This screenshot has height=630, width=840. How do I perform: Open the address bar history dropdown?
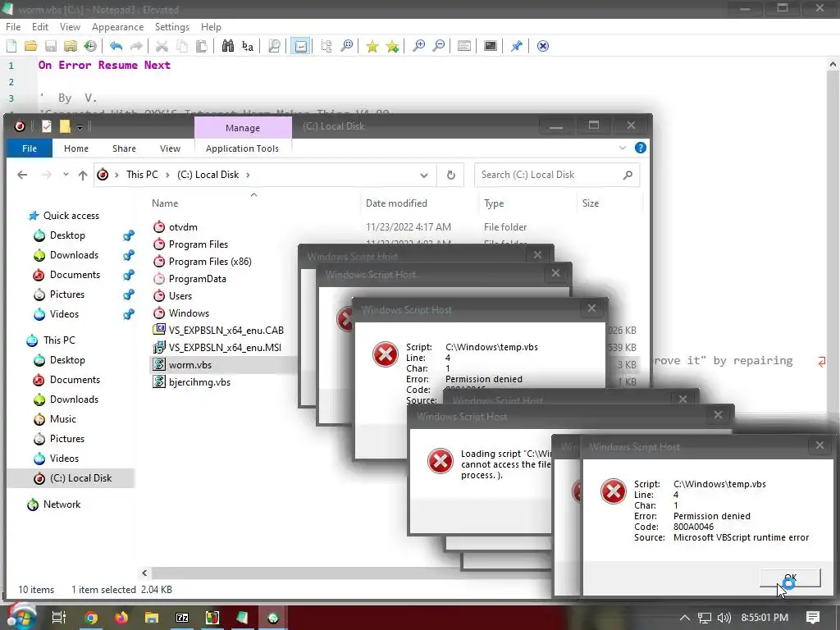424,176
